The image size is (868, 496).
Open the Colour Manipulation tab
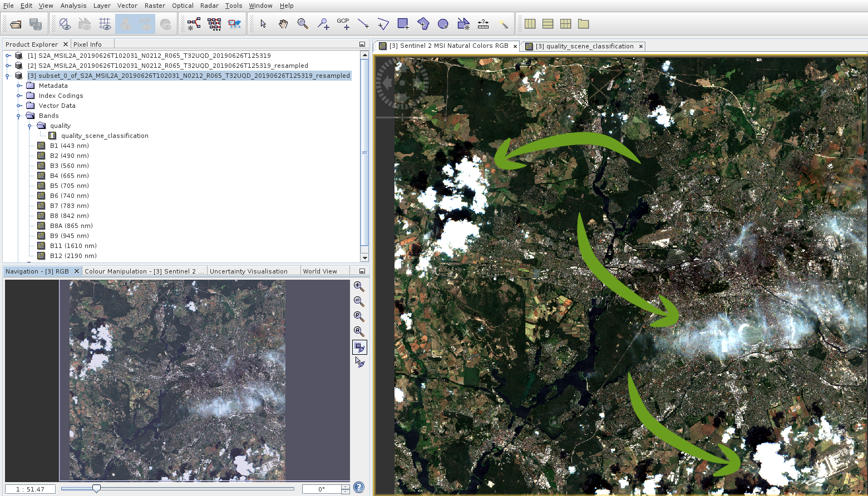[x=144, y=271]
